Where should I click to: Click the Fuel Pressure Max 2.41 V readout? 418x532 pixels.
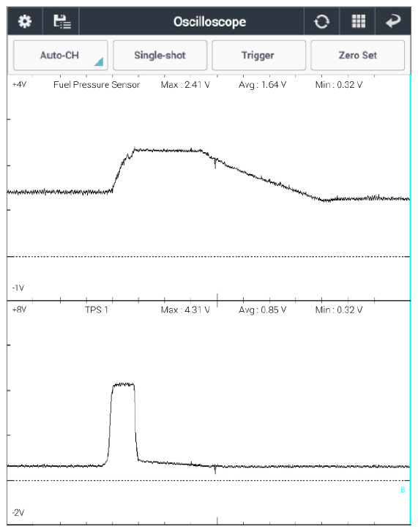(185, 85)
